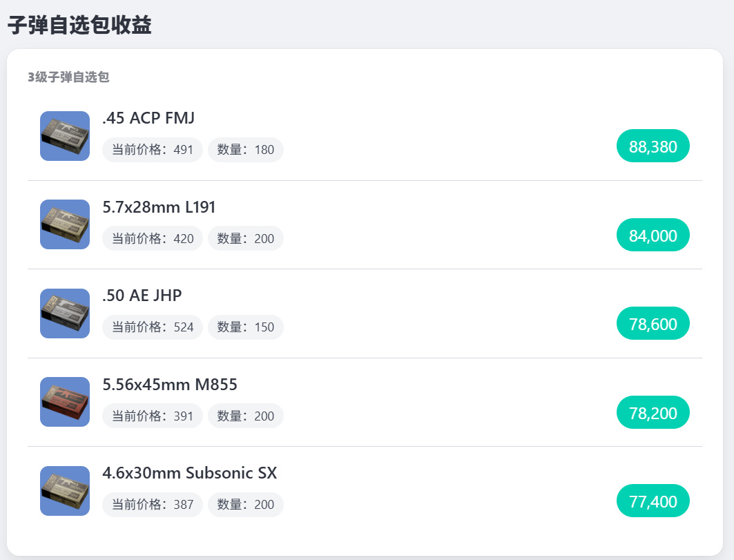Image resolution: width=734 pixels, height=560 pixels.
Task: Click the 4.6x30mm Subsonic SX ammo icon
Action: coord(65,491)
